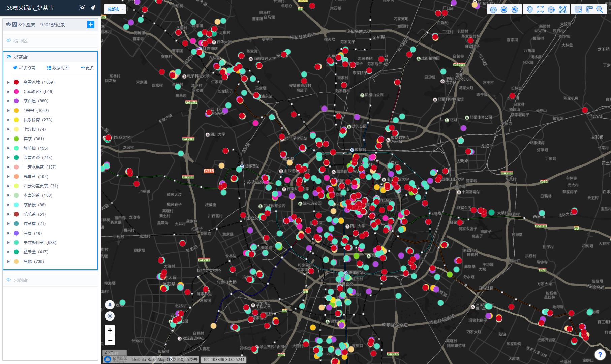Click the Coco奶茶 pink color swatch

coord(16,92)
